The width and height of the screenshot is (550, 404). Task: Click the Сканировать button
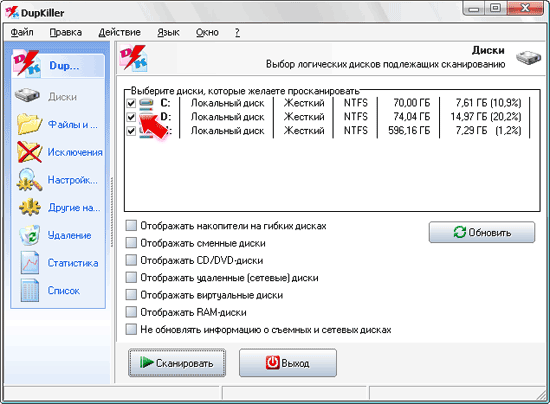[177, 363]
